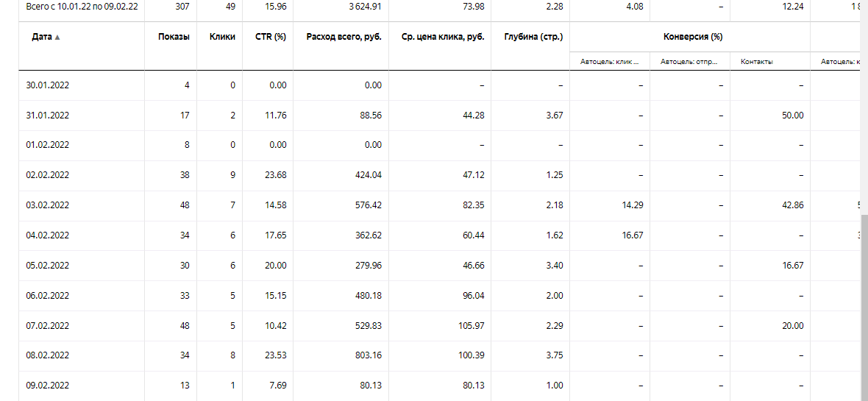Select the 09.02.2022 date cell
The width and height of the screenshot is (868, 401).
48,386
